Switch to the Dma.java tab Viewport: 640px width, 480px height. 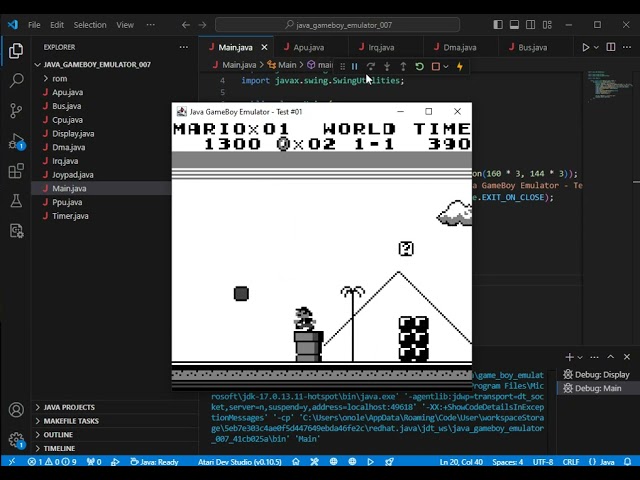(460, 47)
